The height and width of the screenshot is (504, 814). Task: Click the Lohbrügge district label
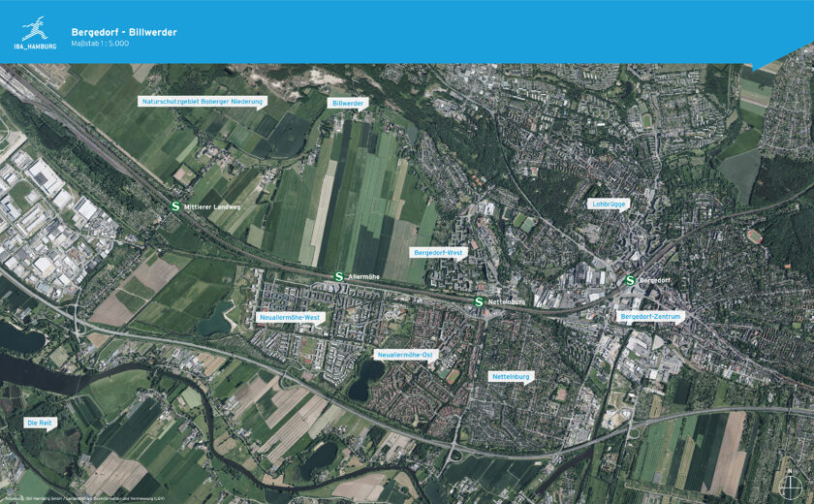pos(609,205)
